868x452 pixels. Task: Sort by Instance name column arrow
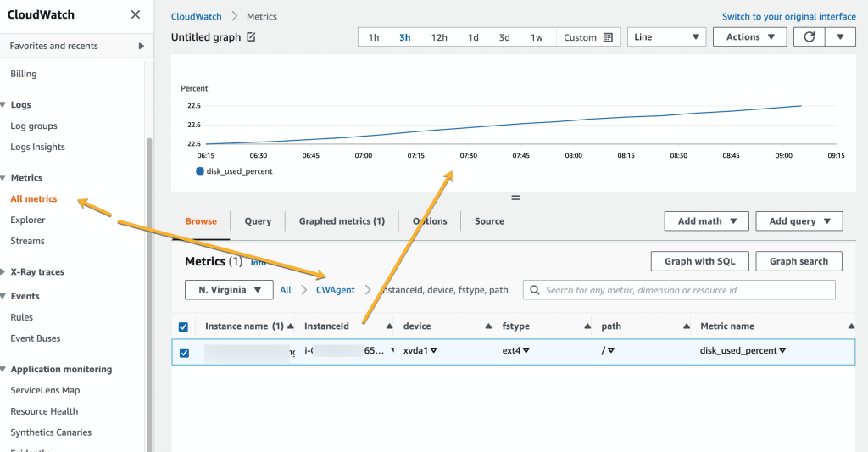click(291, 326)
